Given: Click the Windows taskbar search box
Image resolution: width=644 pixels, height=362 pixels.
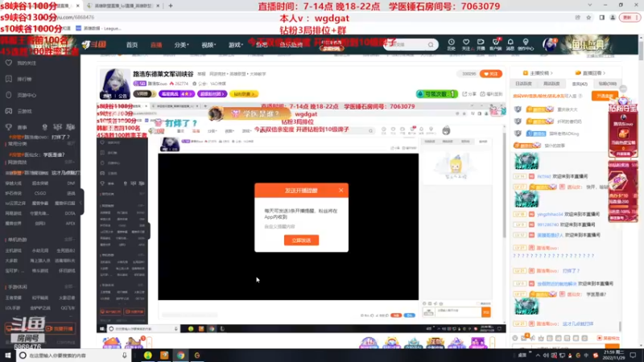Looking at the screenshot, I should [x=74, y=356].
